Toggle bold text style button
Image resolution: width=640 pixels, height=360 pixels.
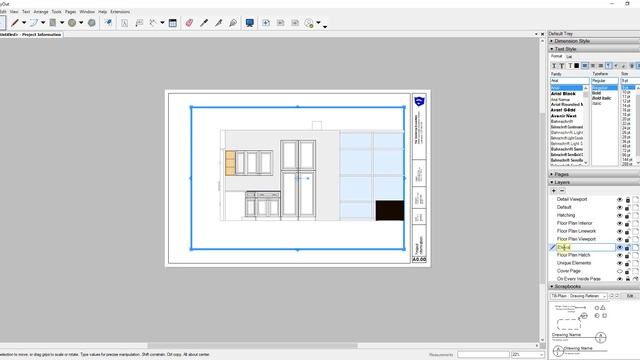pyautogui.click(x=562, y=66)
